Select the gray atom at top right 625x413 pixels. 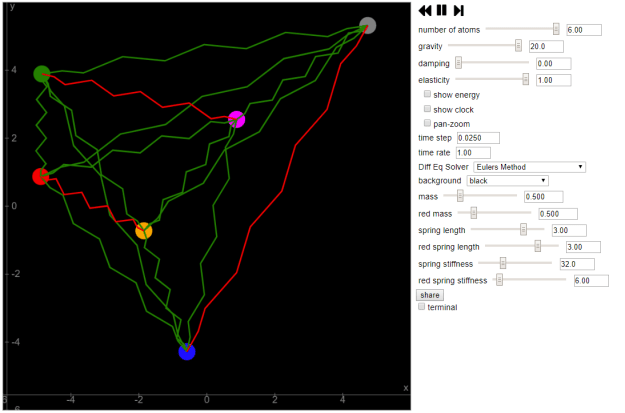point(368,26)
